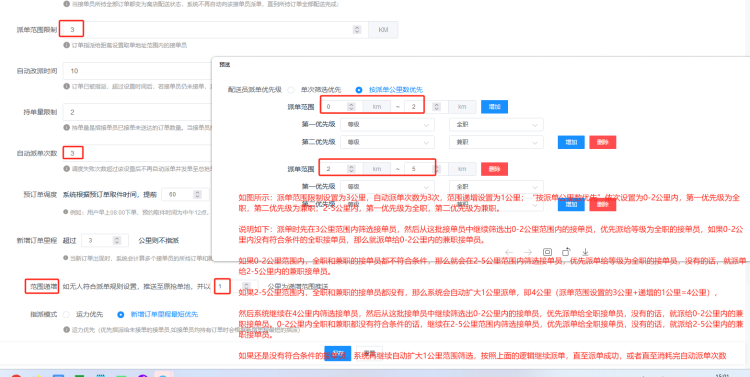Click the info icon under 持单量限制 field
This screenshot has height=377, width=750.
[x=66, y=128]
